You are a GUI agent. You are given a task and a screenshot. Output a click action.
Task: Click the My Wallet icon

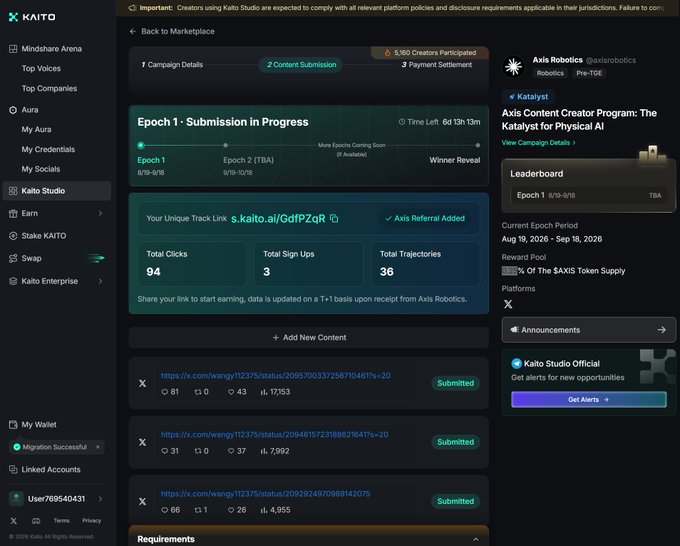(13, 425)
